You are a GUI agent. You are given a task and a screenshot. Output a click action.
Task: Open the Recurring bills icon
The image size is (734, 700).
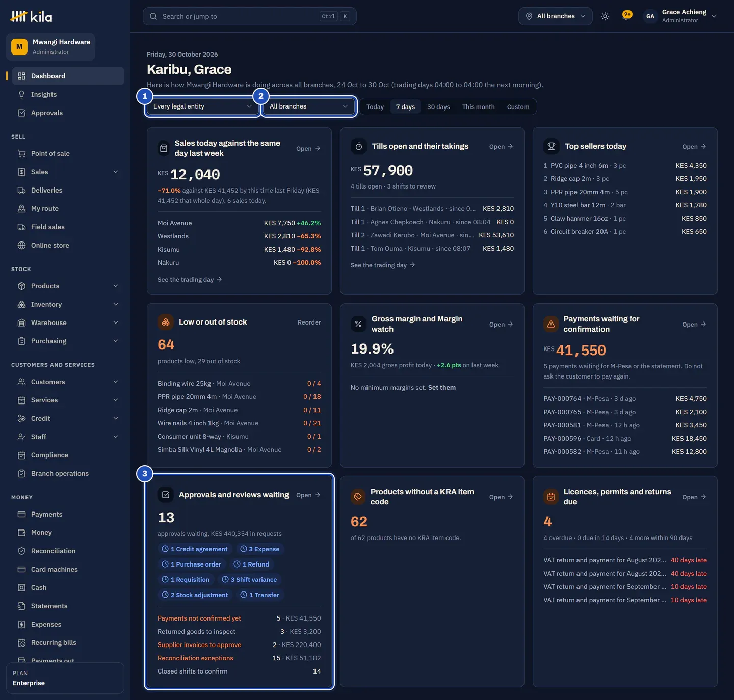pos(21,642)
